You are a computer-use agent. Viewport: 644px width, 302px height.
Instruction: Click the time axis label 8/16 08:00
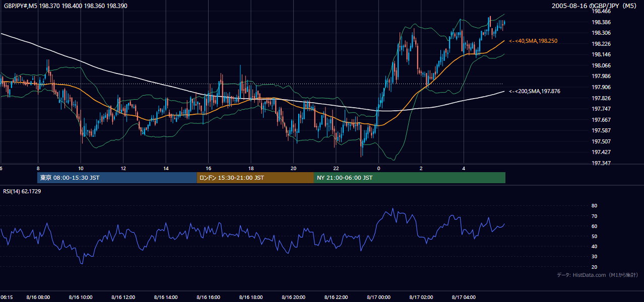tap(38, 297)
